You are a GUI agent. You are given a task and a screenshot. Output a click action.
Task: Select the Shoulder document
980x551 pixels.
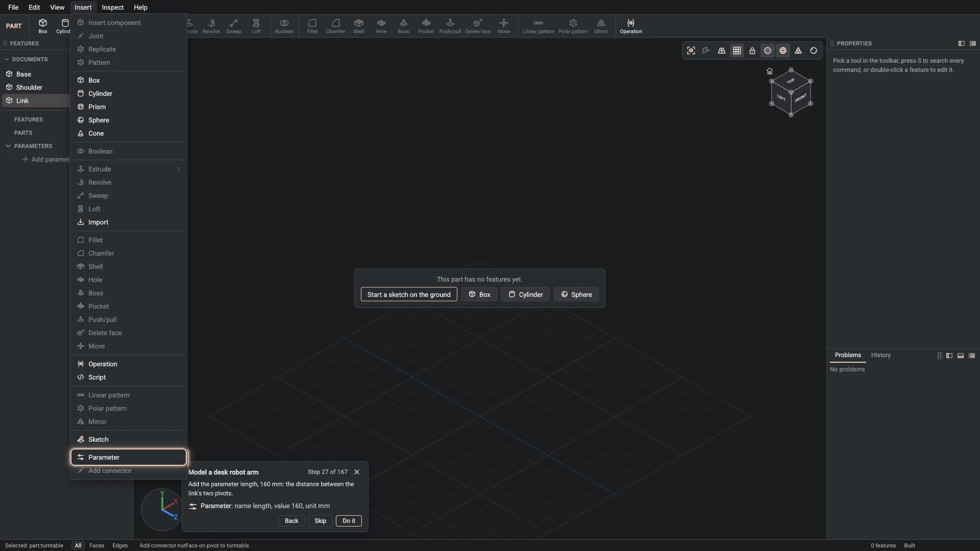[x=36, y=87]
